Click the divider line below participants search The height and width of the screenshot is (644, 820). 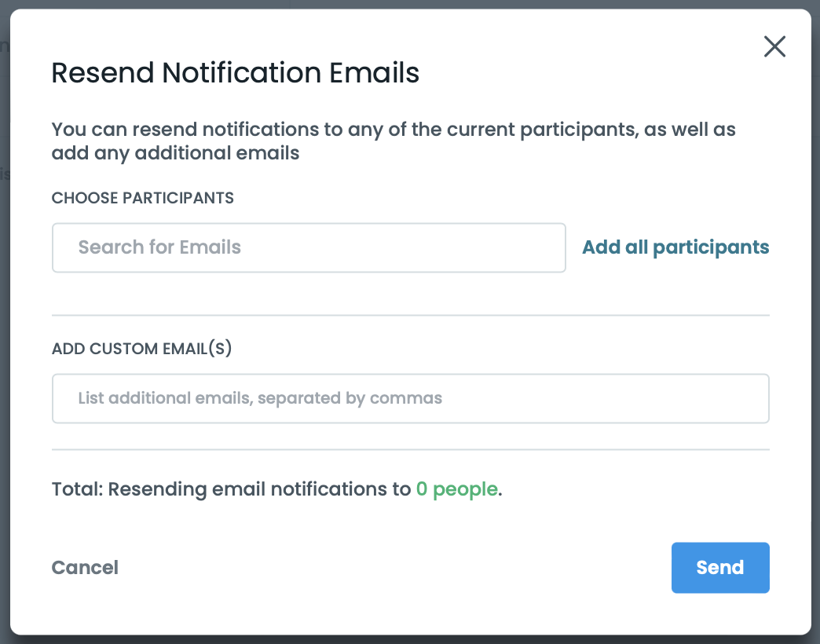[x=410, y=315]
